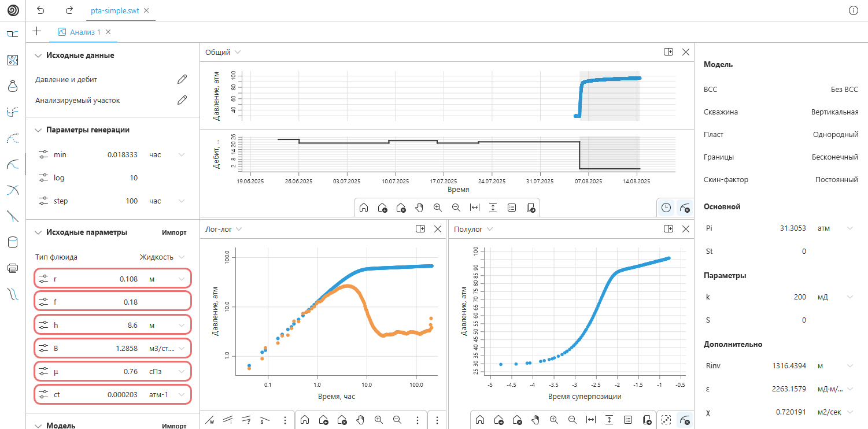Toggle the slider for parameter r
Image resolution: width=868 pixels, height=429 pixels.
tap(44, 279)
